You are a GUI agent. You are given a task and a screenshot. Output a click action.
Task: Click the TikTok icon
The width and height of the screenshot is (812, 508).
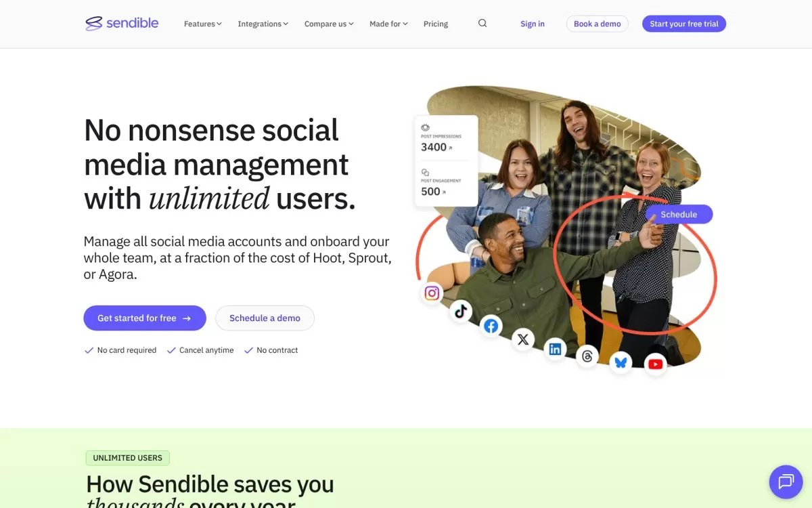461,311
